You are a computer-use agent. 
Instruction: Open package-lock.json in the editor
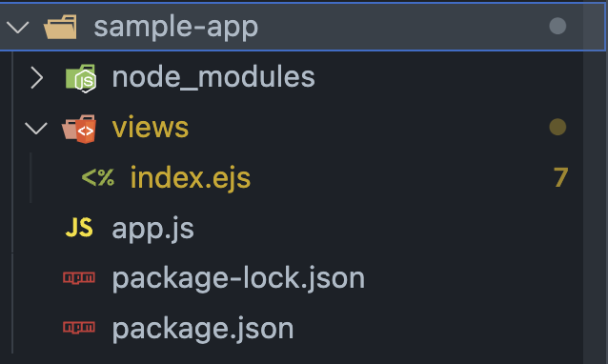(x=238, y=278)
